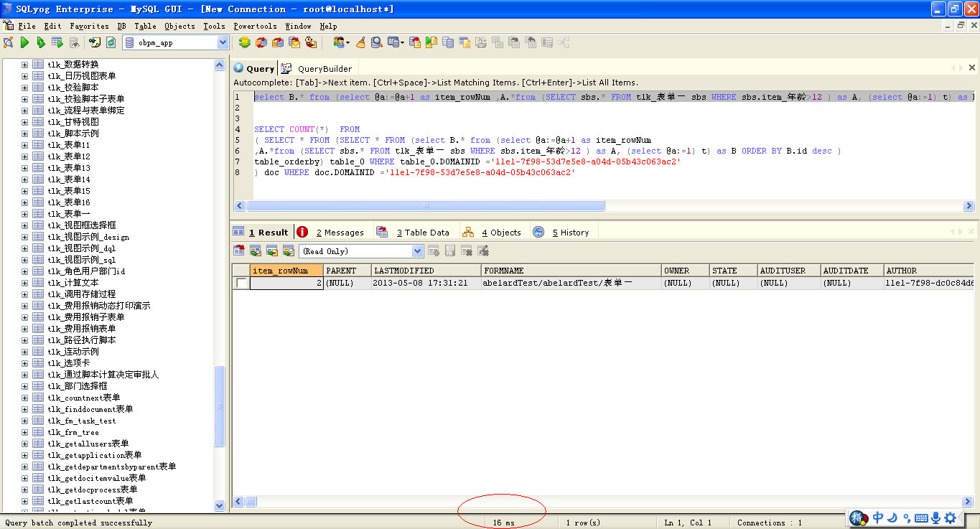The width and height of the screenshot is (980, 529).
Task: Expand the tlk_getallusers表单 tree node
Action: pyautogui.click(x=24, y=444)
